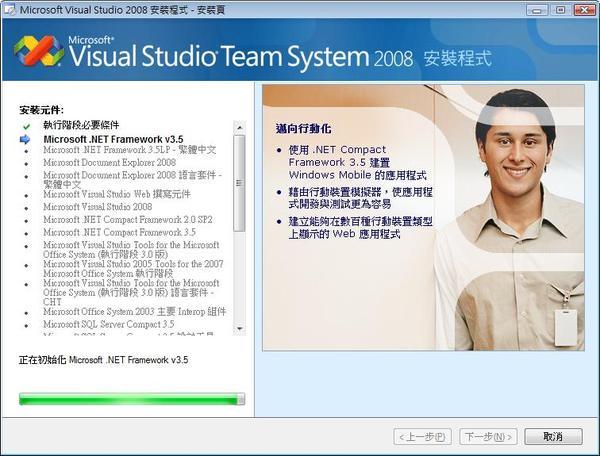Select Microsoft Visual Studio Web 撰寫元件 item
The image size is (600, 456).
(117, 194)
